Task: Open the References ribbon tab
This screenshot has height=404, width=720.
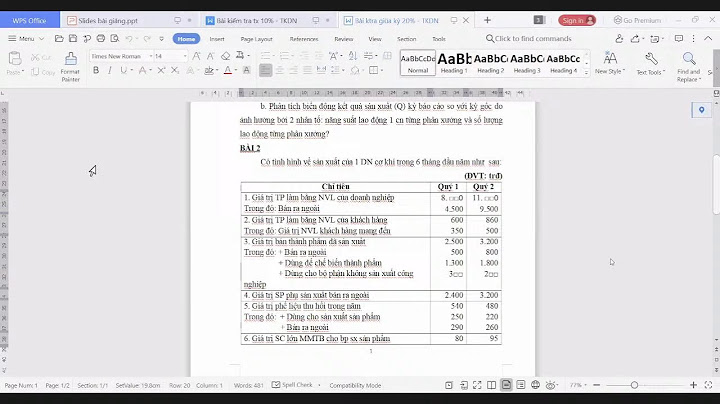Action: pyautogui.click(x=304, y=39)
